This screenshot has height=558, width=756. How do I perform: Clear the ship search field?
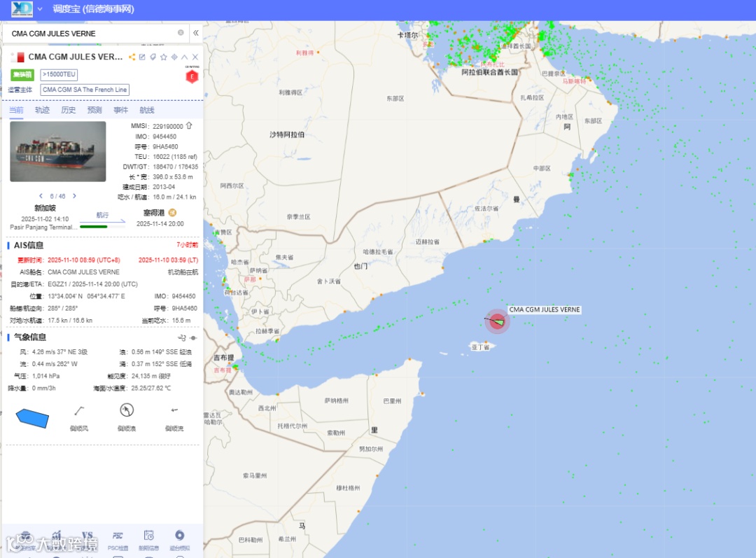[181, 33]
